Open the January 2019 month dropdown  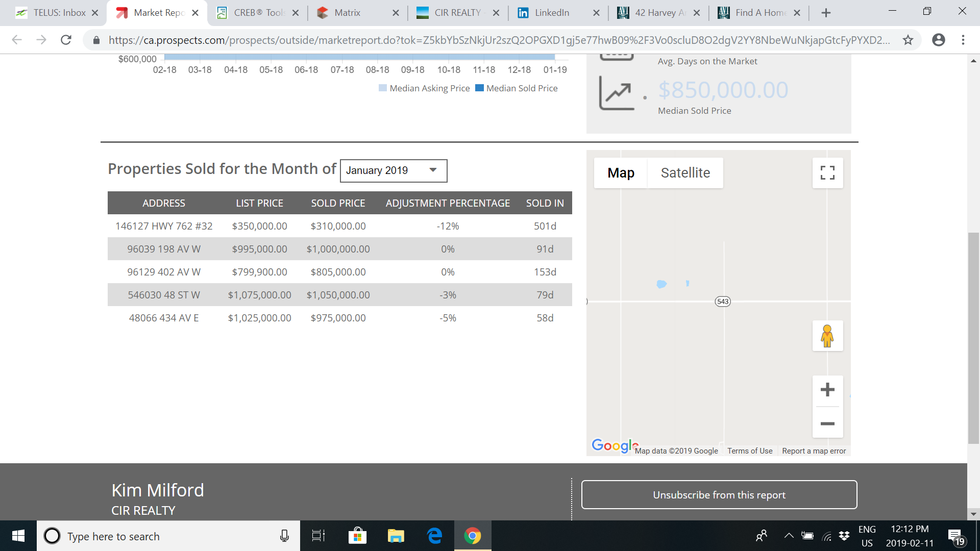click(x=394, y=170)
